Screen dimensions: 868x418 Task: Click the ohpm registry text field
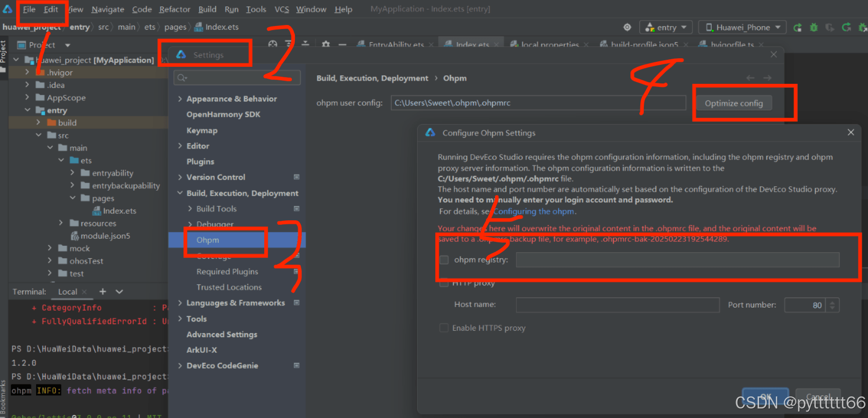click(677, 260)
